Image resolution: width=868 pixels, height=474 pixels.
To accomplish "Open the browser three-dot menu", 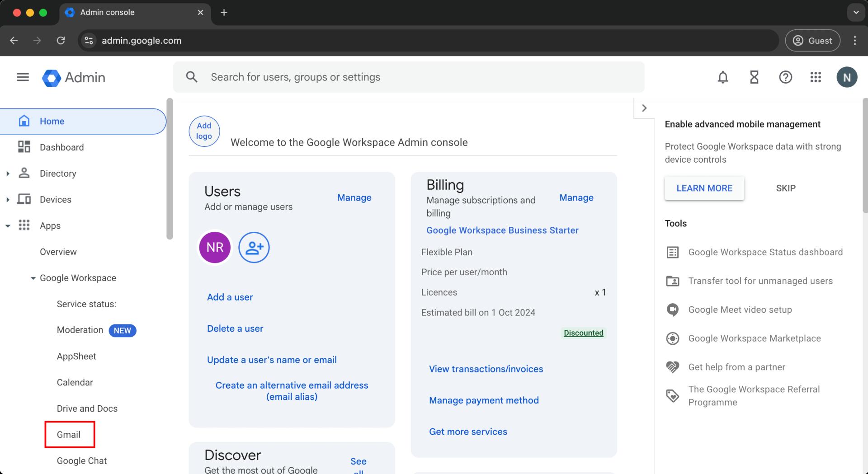I will (x=854, y=41).
